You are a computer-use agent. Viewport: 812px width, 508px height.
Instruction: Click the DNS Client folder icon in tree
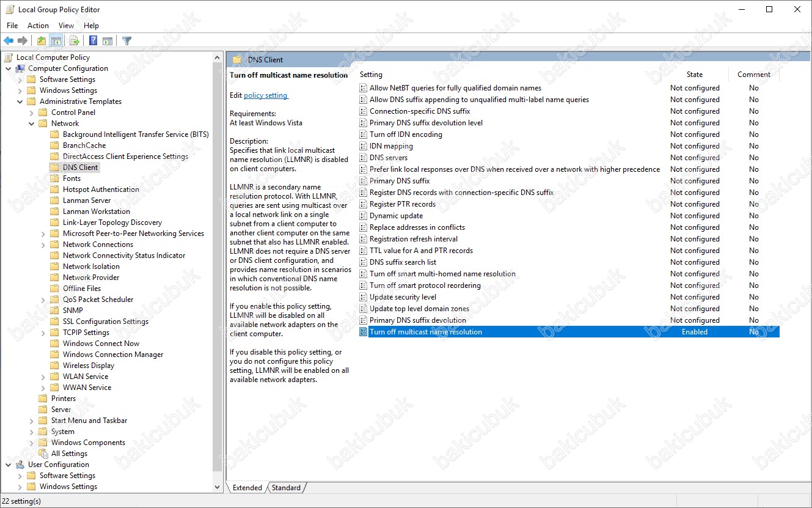55,167
